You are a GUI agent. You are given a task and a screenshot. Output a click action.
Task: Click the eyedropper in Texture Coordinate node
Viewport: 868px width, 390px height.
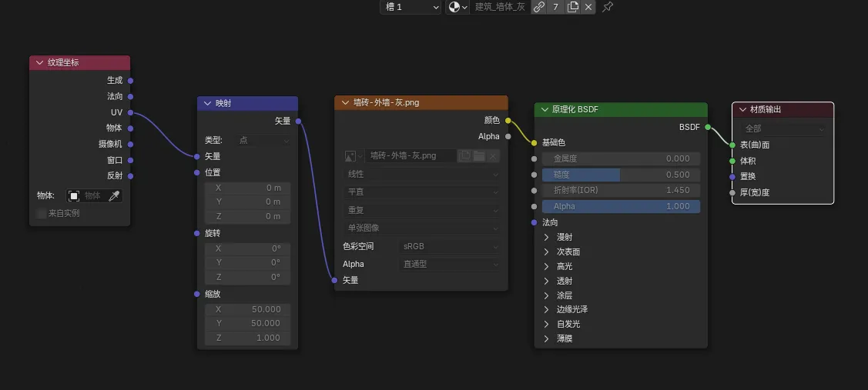pos(113,196)
